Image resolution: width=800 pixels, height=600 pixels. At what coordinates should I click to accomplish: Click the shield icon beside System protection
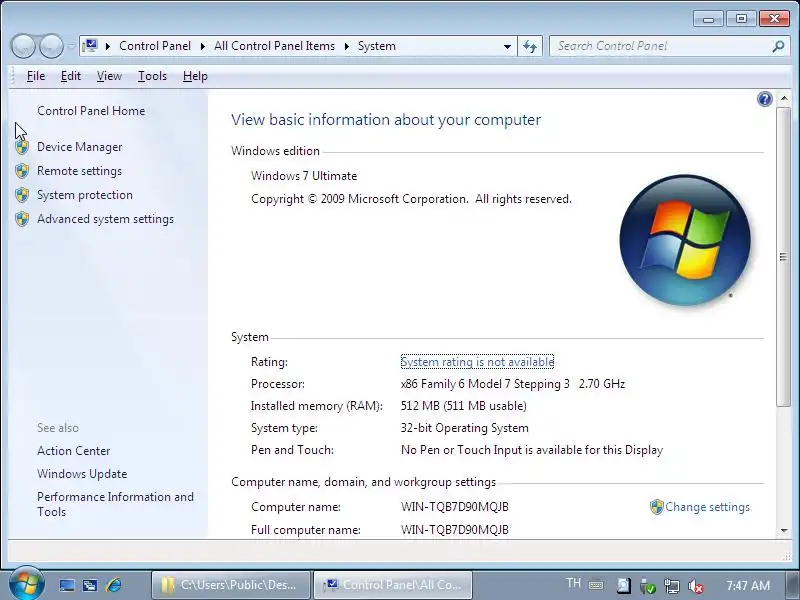[22, 195]
